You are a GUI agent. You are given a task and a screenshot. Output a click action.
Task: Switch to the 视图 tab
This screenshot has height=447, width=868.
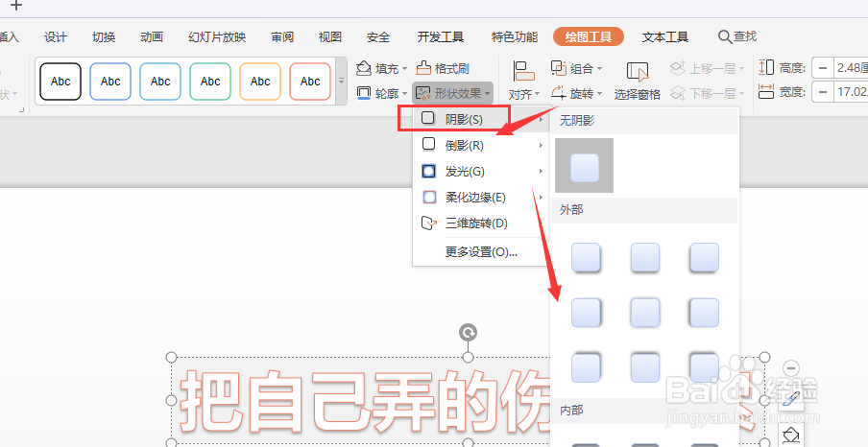(330, 37)
